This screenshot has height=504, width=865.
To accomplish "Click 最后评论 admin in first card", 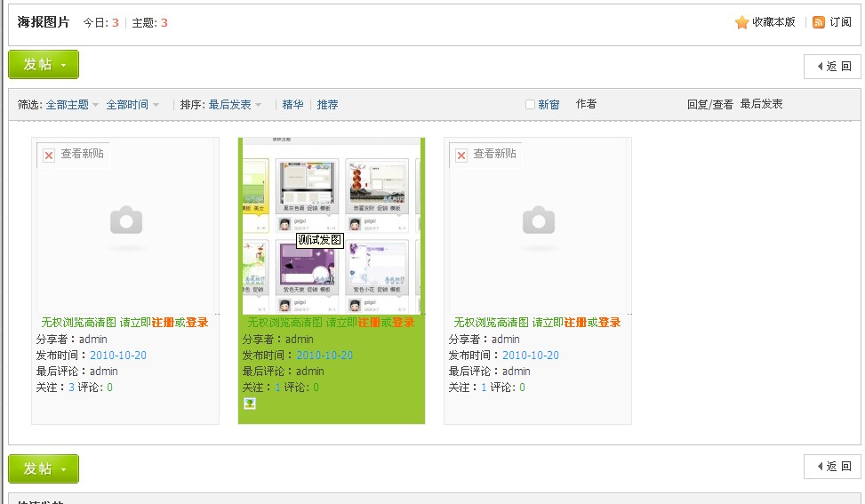I will 104,371.
